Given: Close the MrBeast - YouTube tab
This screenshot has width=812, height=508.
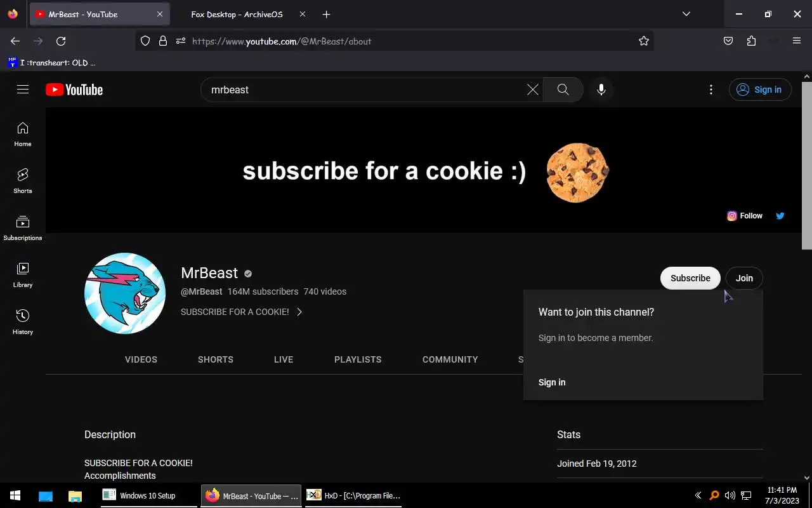Looking at the screenshot, I should point(160,14).
